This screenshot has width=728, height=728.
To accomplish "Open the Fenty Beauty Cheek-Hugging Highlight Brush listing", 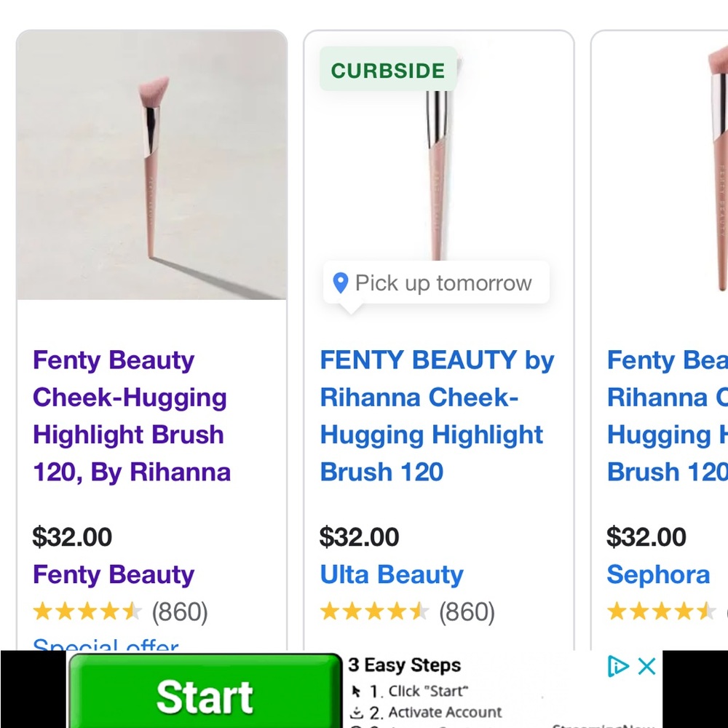I will pos(130,416).
